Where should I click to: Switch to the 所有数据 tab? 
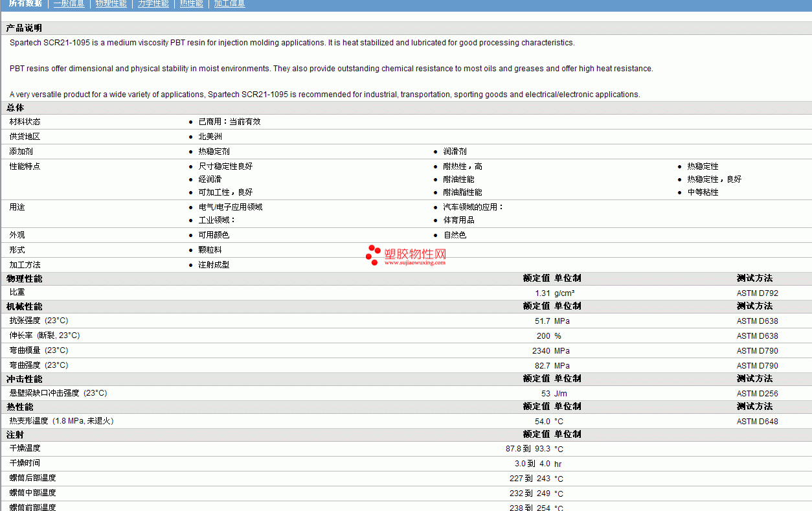pyautogui.click(x=26, y=3)
